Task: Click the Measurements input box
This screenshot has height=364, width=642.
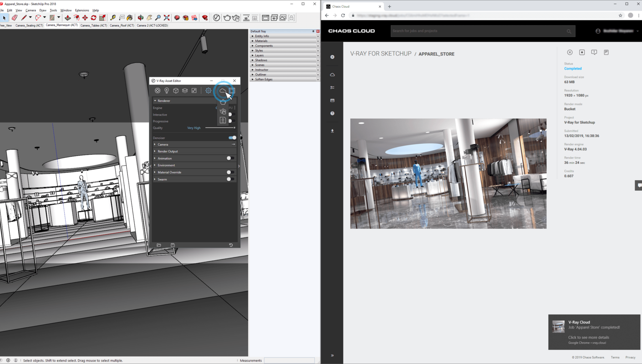Action: 289,360
